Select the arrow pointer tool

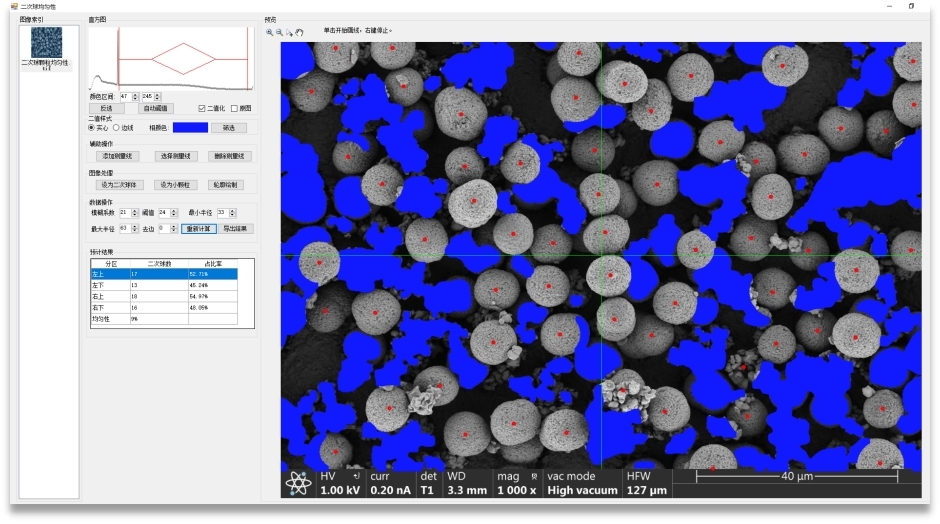[x=289, y=32]
